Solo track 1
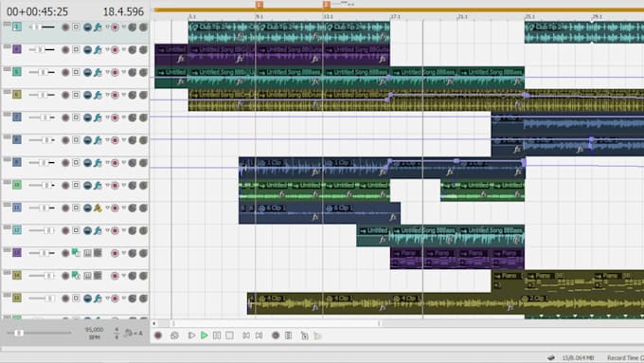 (143, 27)
